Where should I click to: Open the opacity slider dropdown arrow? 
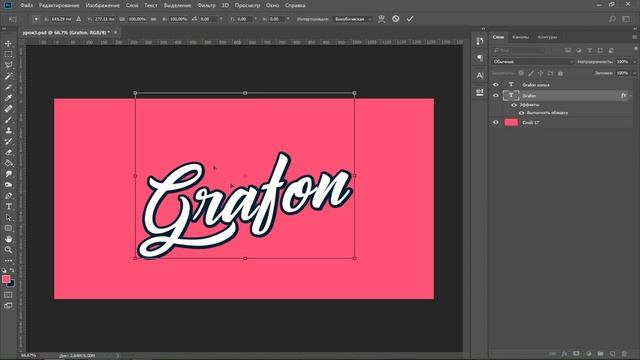click(634, 62)
